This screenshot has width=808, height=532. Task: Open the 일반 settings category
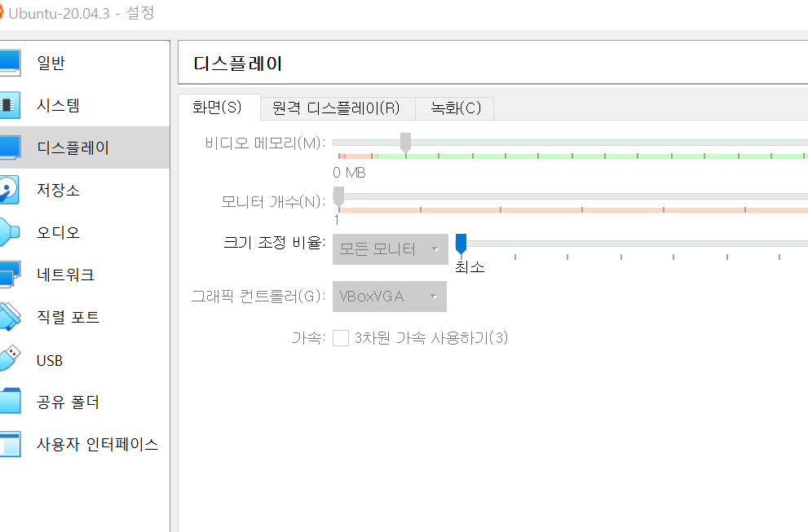click(85, 63)
